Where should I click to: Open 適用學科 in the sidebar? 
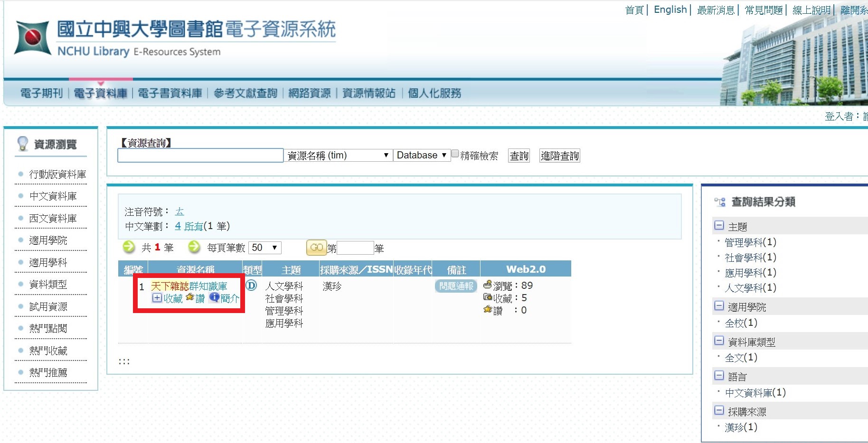(48, 262)
